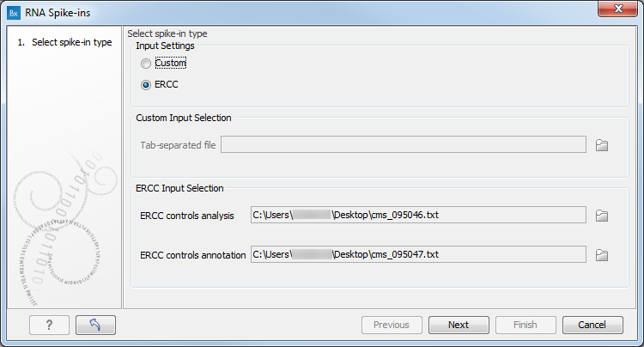Browse for the Tab-separated file
Image resolution: width=644 pixels, height=347 pixels.
(602, 145)
